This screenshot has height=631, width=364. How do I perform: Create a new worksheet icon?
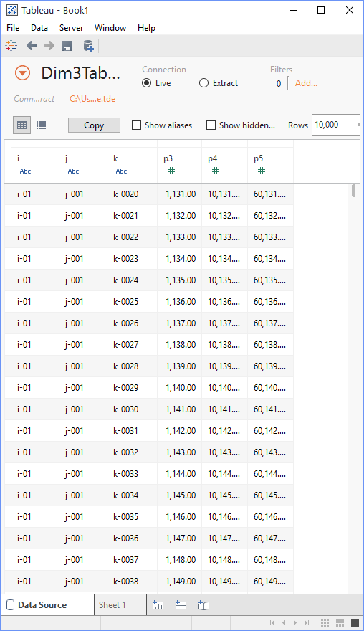coord(158,605)
